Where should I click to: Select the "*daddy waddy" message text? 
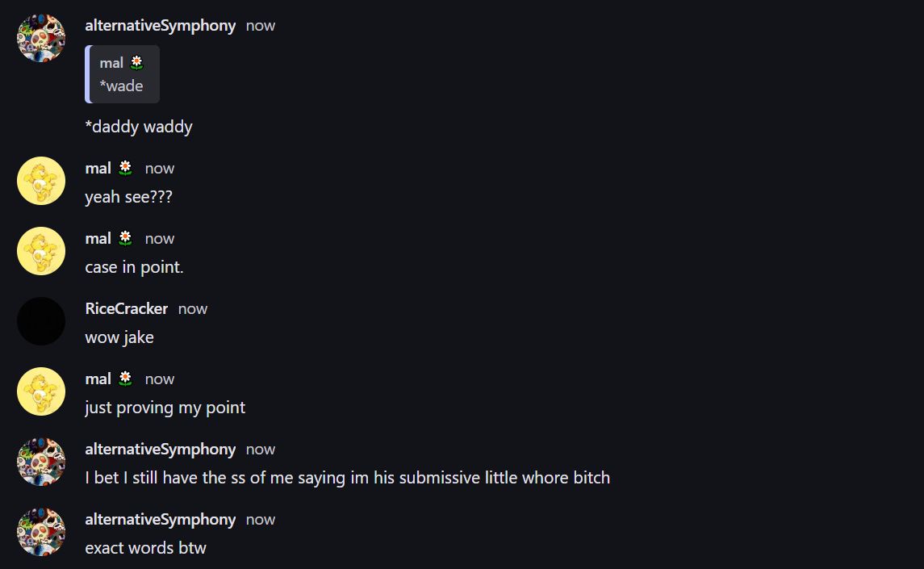pos(139,127)
